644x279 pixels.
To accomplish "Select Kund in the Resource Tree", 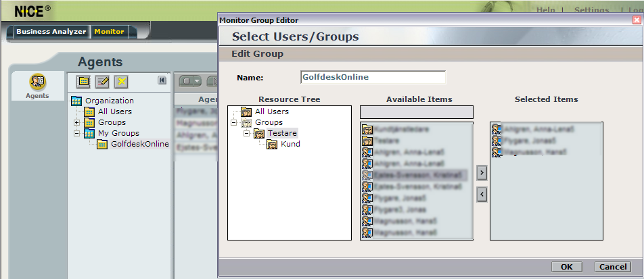I will point(290,144).
